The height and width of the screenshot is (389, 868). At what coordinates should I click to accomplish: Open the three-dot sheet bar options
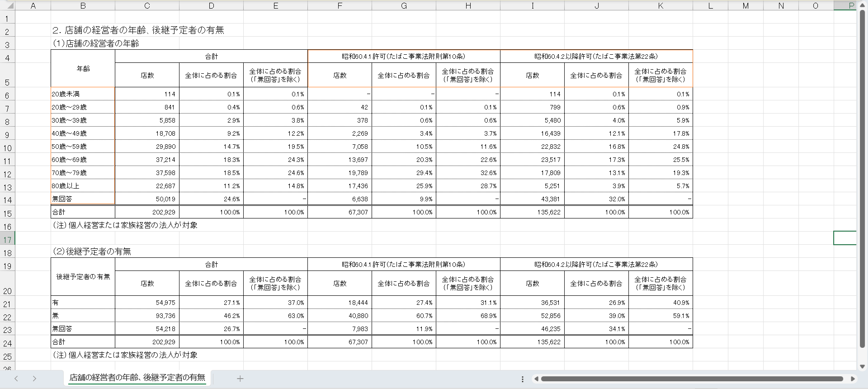(523, 379)
